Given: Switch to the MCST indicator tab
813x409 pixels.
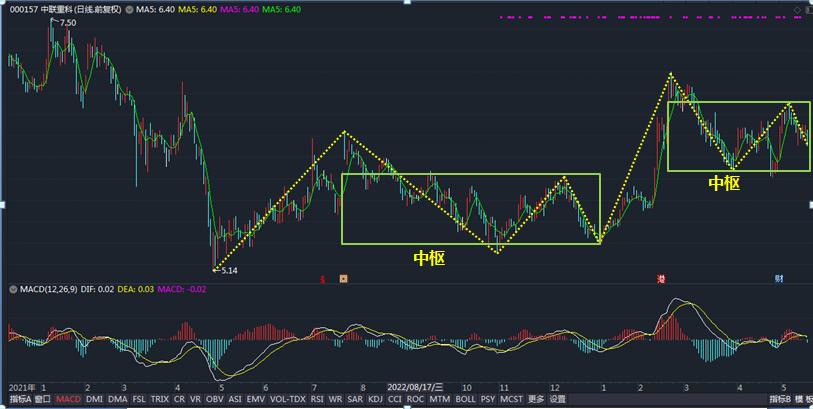Looking at the screenshot, I should (x=511, y=399).
